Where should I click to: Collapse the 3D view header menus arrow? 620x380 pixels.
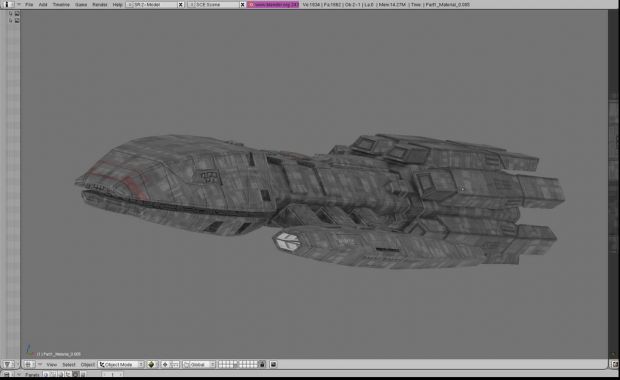[40, 364]
